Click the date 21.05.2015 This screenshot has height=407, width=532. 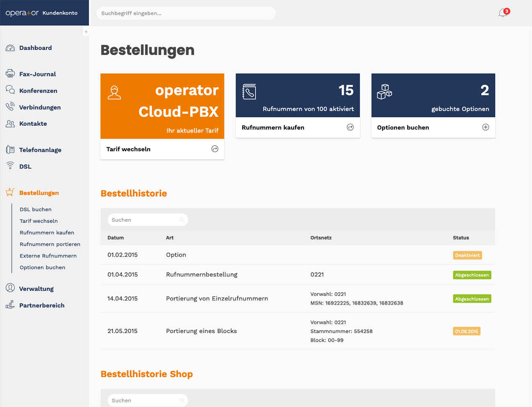pyautogui.click(x=122, y=331)
